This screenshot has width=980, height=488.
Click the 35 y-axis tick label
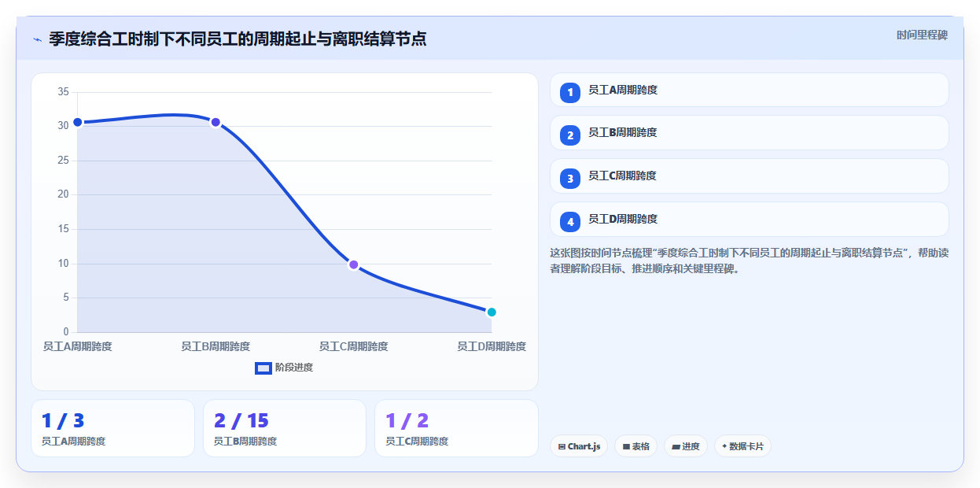[x=64, y=92]
